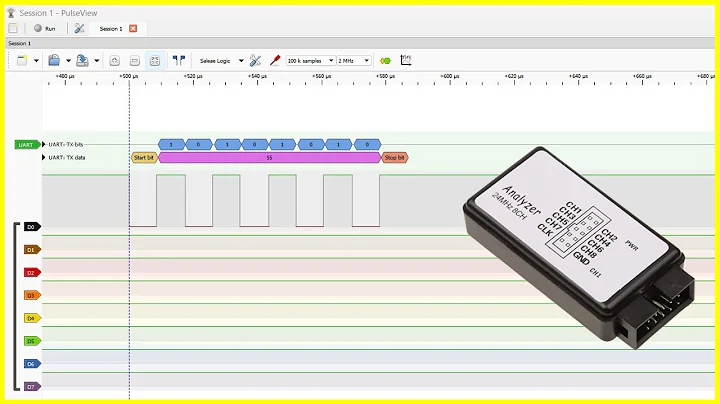720x404 pixels.
Task: Click the +500 µs ruler mark
Action: point(129,76)
